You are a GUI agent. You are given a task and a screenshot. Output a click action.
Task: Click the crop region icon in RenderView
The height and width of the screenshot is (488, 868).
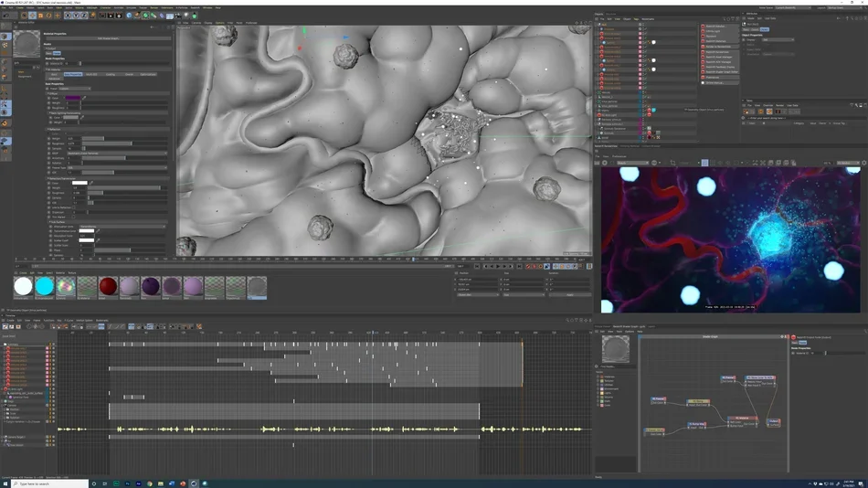672,163
